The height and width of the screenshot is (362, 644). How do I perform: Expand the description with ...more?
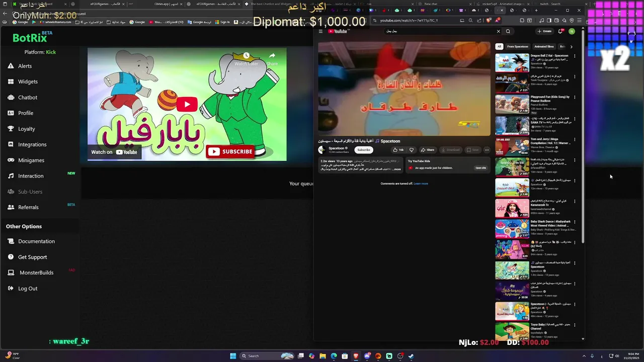point(397,169)
